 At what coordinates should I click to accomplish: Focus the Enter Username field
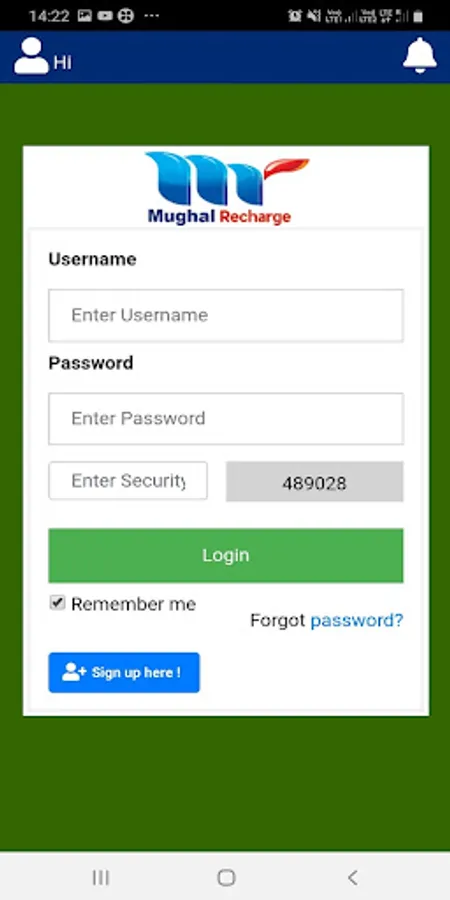pyautogui.click(x=226, y=315)
